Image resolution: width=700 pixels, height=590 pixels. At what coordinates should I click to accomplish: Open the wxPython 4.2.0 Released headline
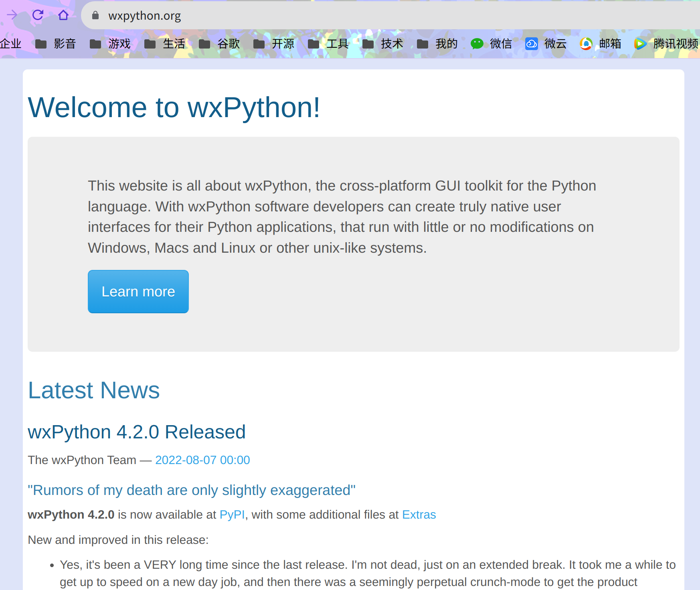[x=136, y=432]
